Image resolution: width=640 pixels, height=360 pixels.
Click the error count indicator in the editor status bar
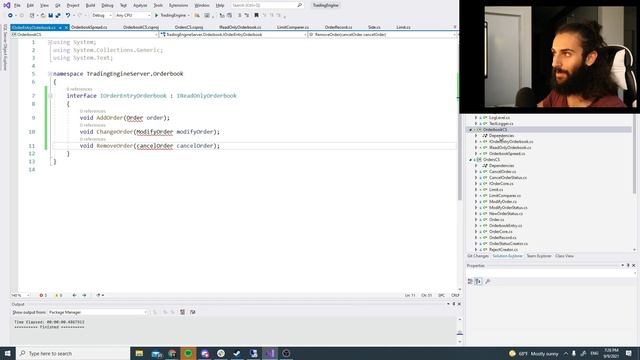pyautogui.click(x=43, y=295)
